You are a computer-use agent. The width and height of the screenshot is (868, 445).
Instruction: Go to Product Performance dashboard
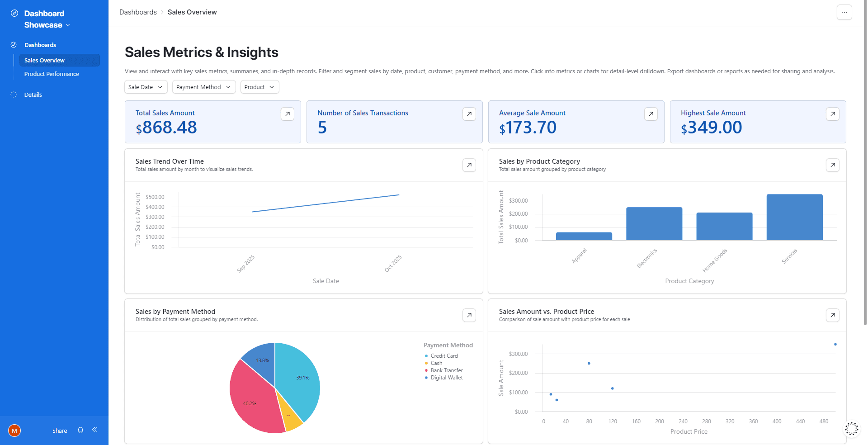52,74
